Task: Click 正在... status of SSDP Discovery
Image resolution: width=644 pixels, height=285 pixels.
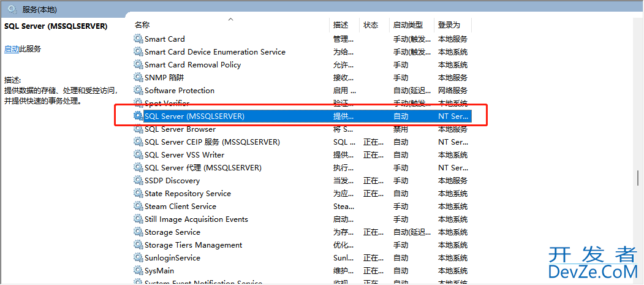Action: click(x=373, y=181)
